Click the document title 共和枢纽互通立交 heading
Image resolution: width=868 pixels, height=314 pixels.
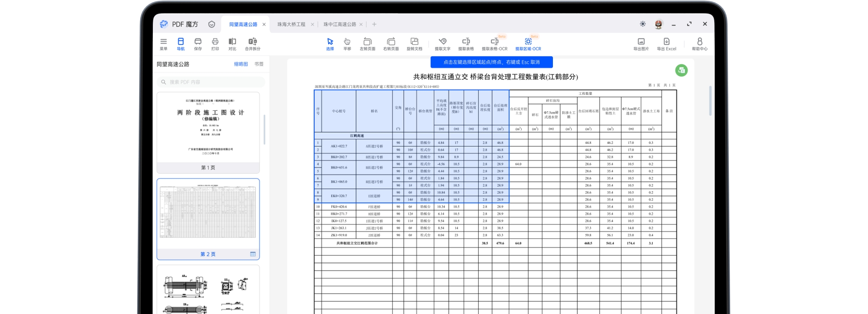click(x=495, y=77)
